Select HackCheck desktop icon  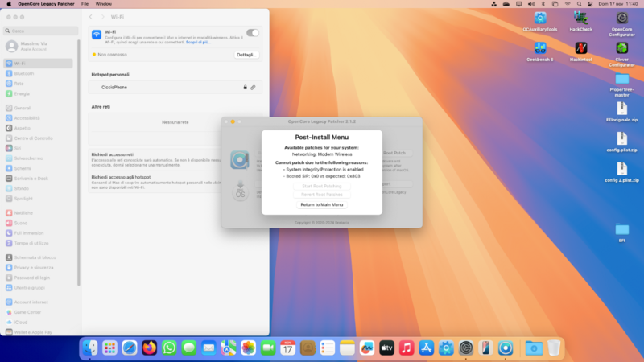(580, 22)
